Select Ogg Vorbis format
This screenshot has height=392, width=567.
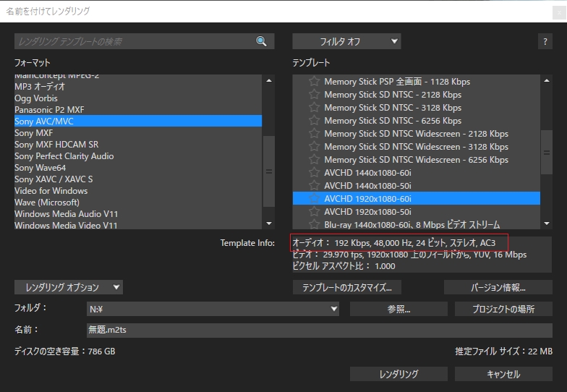137,98
